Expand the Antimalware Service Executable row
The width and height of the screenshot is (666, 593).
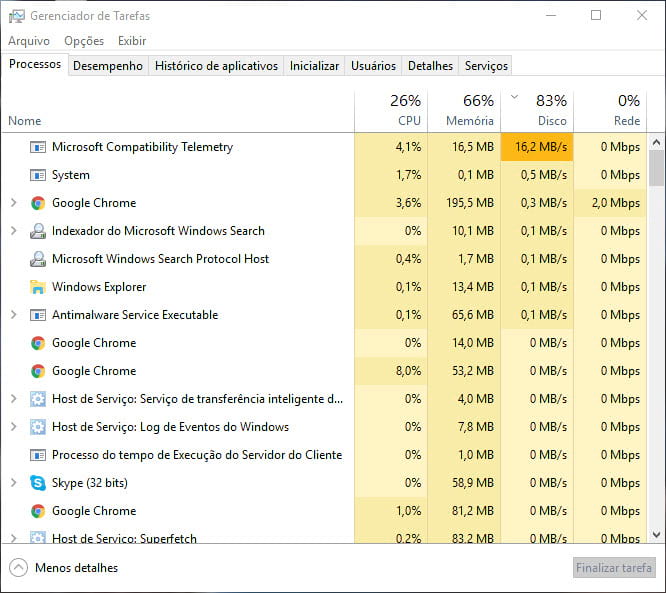coord(14,315)
